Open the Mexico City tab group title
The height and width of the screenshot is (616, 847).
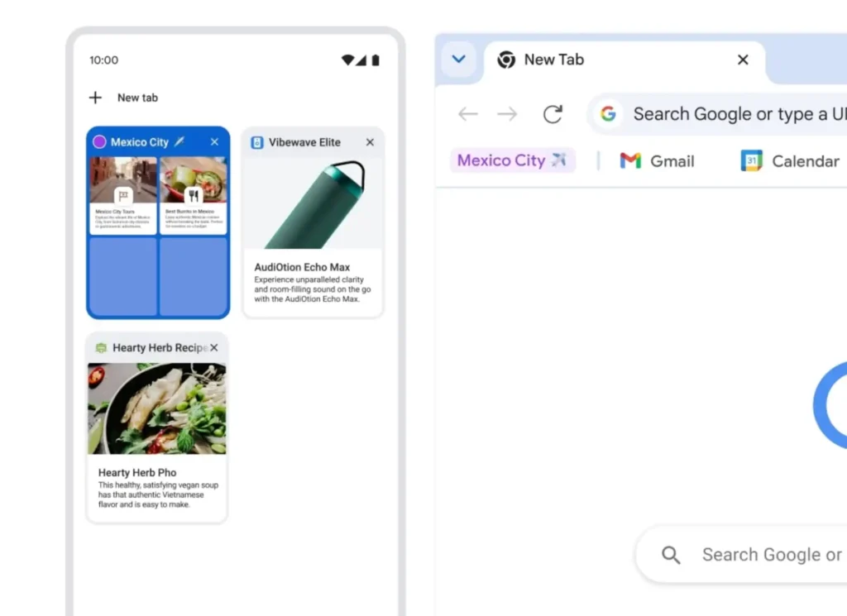click(139, 142)
